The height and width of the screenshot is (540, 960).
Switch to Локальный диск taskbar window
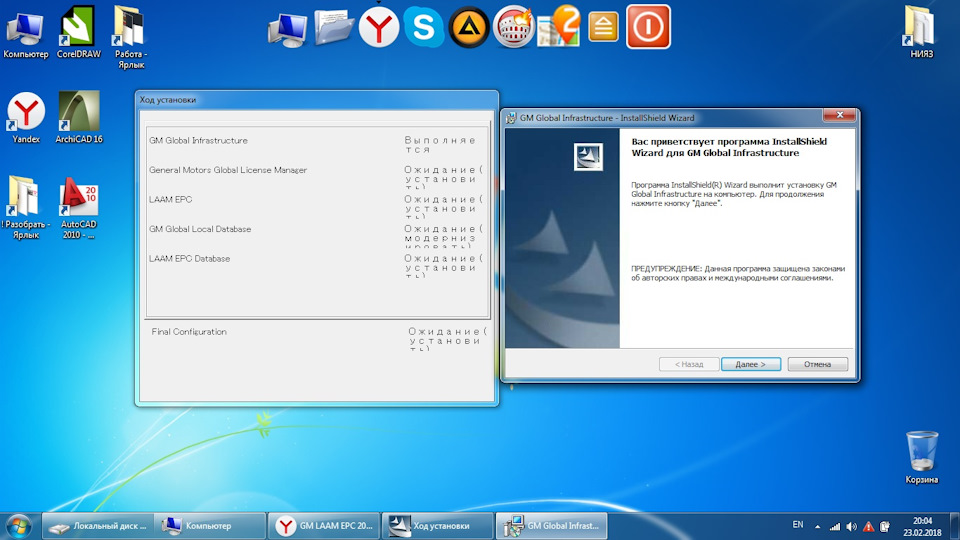click(x=98, y=526)
